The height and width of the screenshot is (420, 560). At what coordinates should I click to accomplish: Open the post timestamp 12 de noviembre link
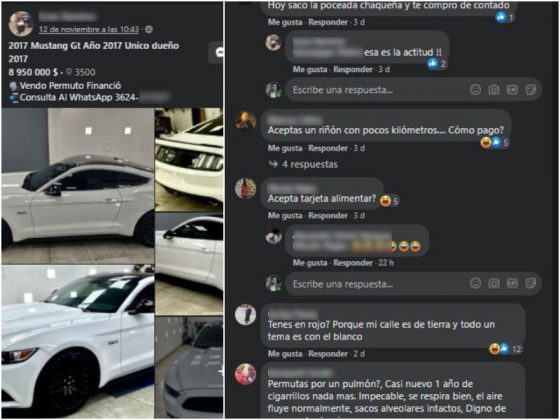(x=89, y=29)
